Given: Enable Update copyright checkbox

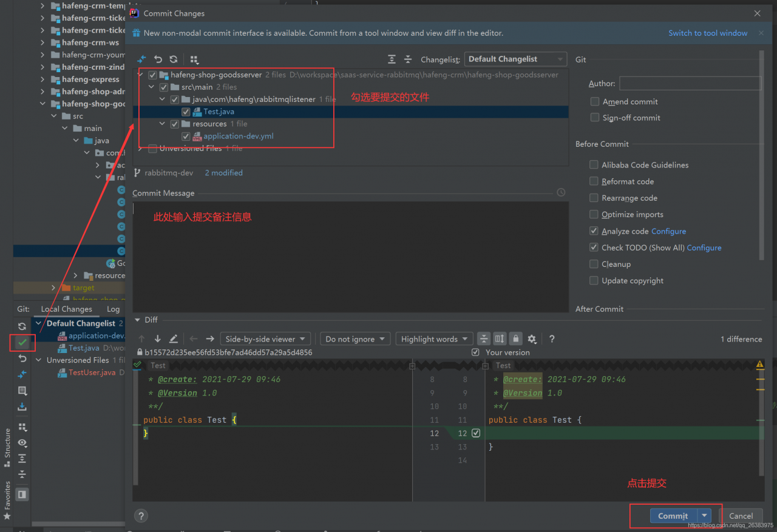Looking at the screenshot, I should tap(594, 280).
